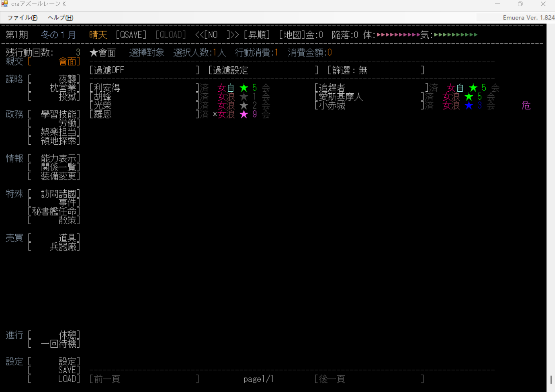Select character 小赤城 from the list

pos(369,105)
